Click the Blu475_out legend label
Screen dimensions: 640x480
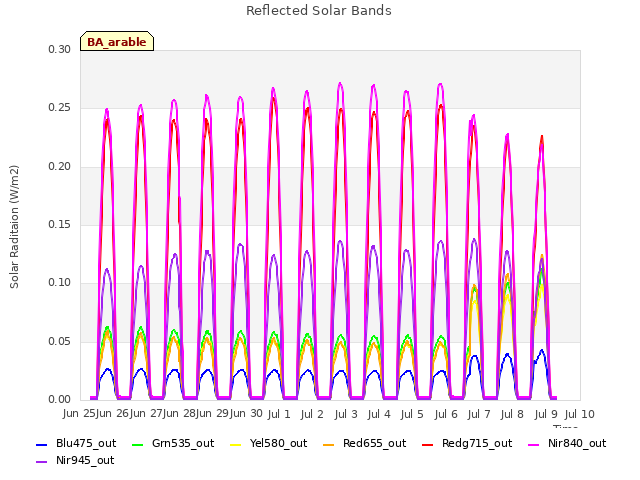[x=86, y=443]
